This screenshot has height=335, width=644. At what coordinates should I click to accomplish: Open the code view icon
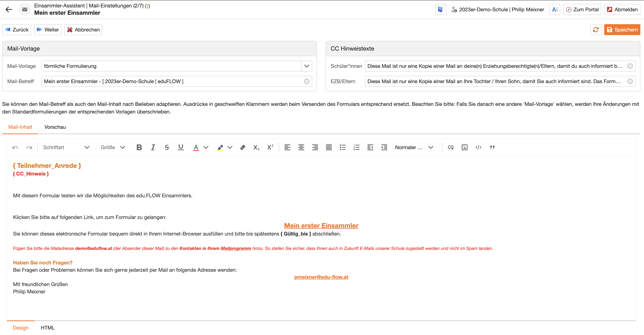point(478,147)
